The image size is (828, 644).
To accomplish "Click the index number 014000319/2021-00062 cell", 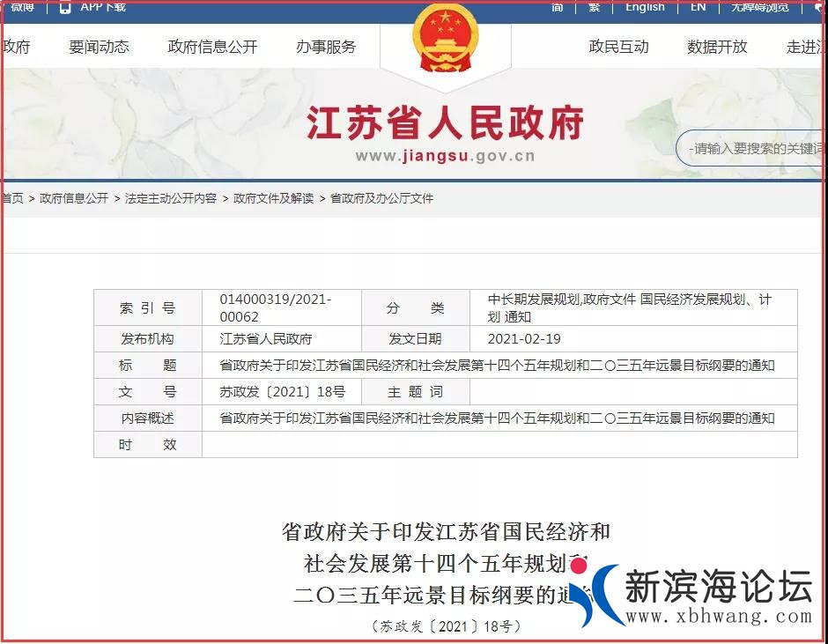I will 276,308.
